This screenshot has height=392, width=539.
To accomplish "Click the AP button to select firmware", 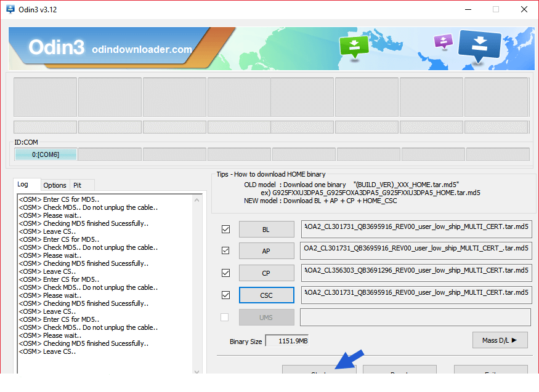I will pyautogui.click(x=266, y=251).
